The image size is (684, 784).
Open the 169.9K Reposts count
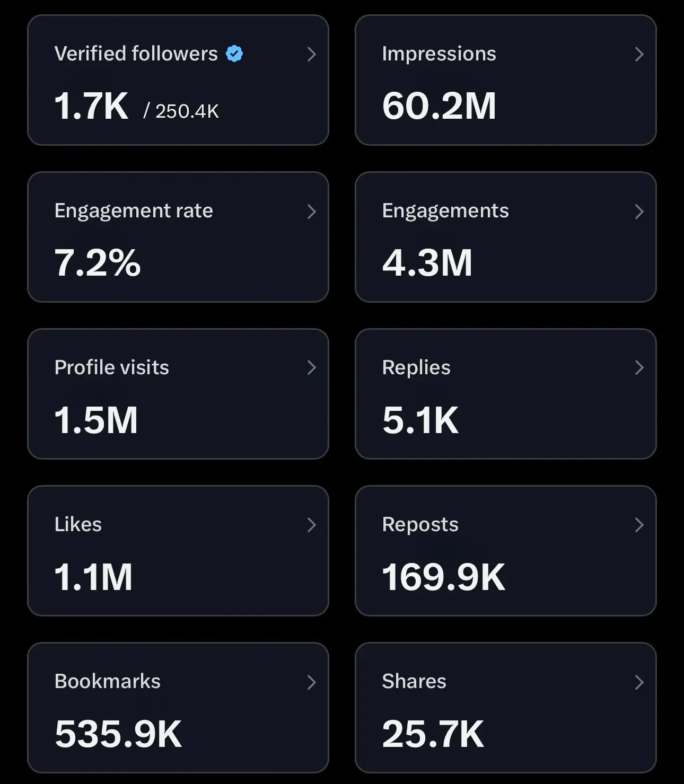pyautogui.click(x=443, y=577)
